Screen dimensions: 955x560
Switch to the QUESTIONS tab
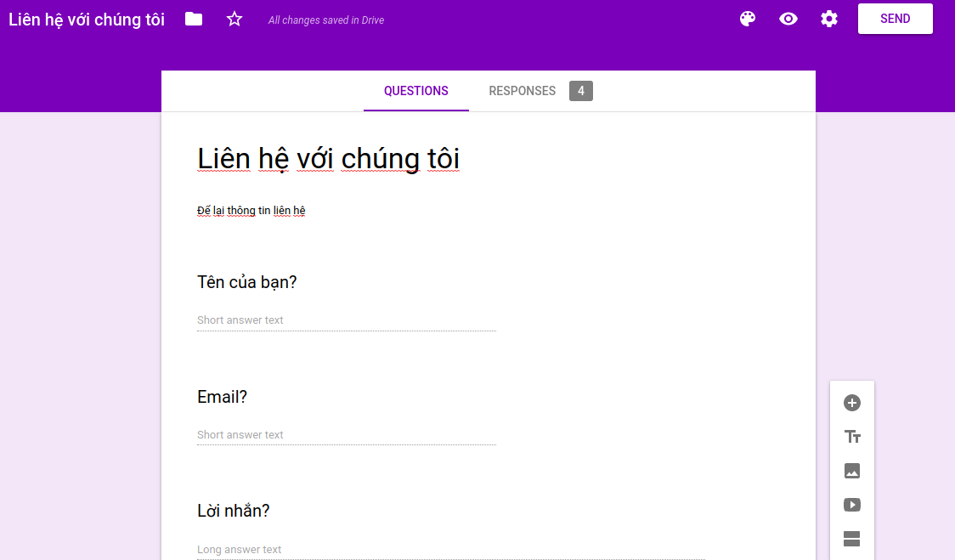point(416,91)
